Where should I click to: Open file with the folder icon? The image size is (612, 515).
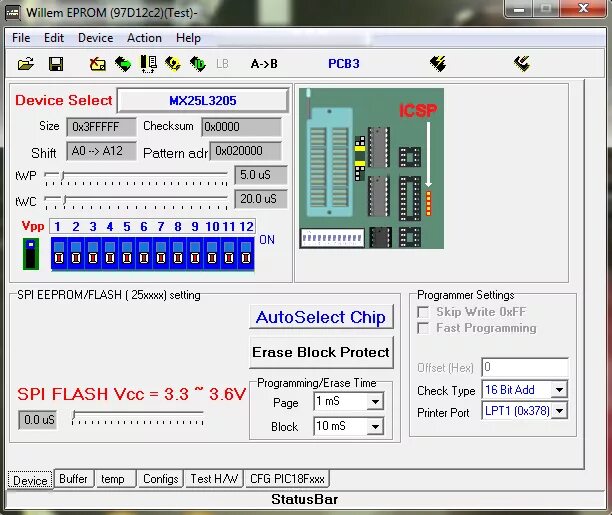[x=26, y=64]
